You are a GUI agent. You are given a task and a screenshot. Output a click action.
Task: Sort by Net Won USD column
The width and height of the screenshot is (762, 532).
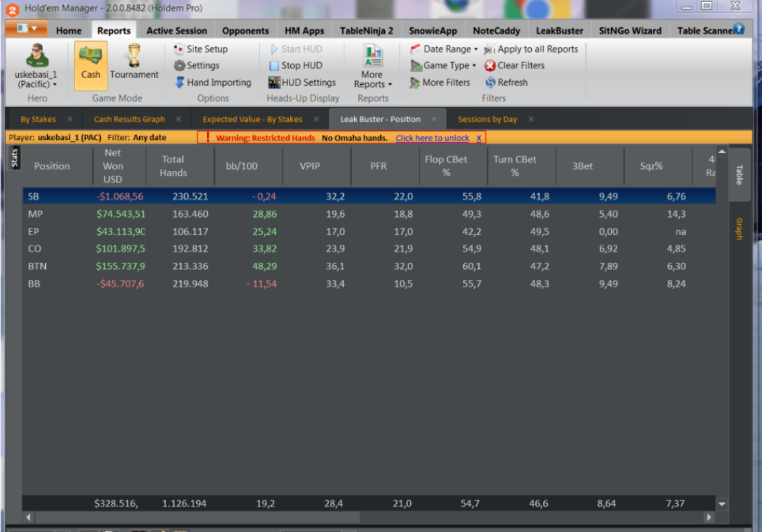point(113,166)
